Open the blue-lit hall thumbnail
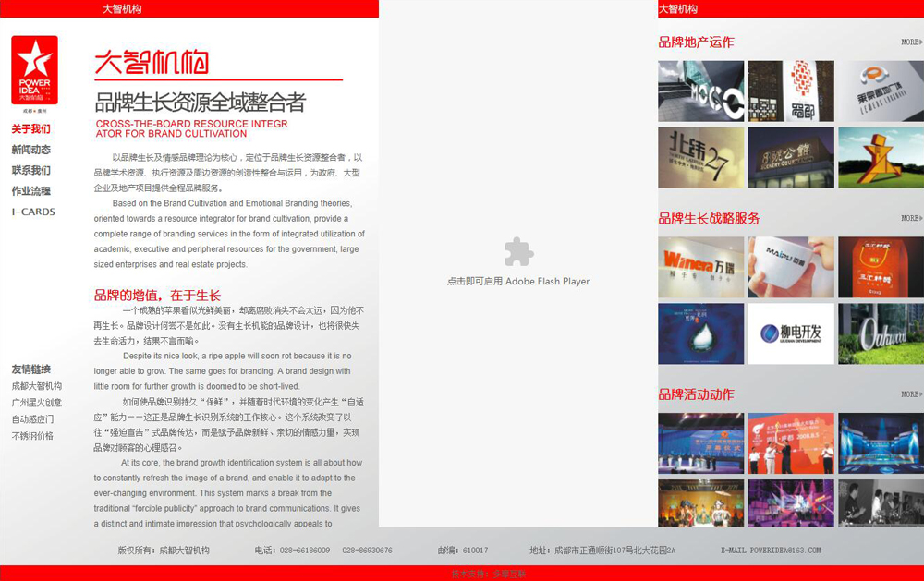Viewport: 924px width, 581px height. click(x=881, y=443)
